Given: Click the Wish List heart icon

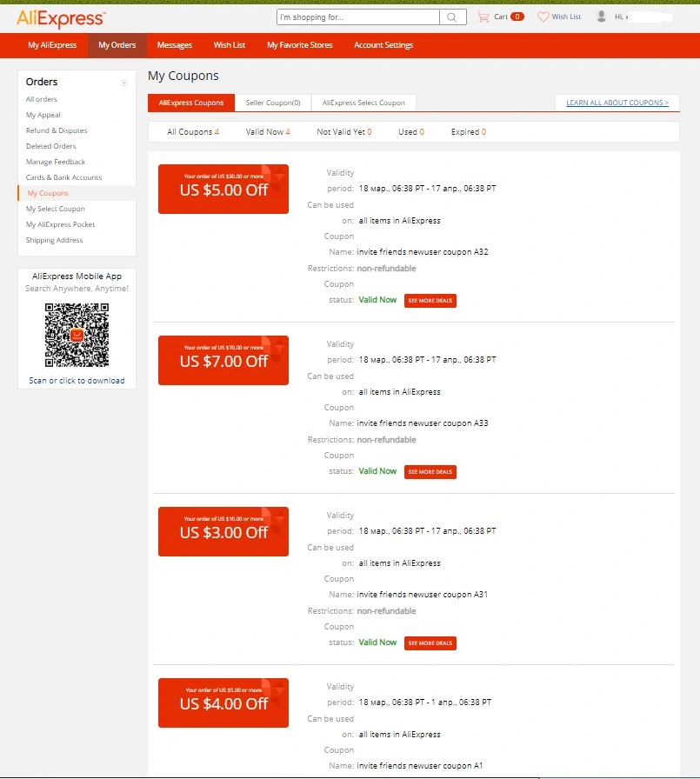Looking at the screenshot, I should point(543,17).
